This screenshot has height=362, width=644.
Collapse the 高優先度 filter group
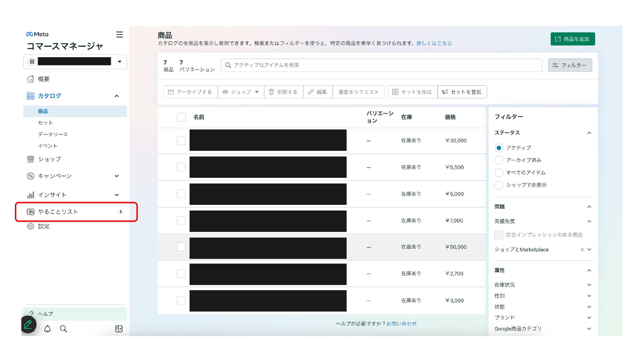click(589, 221)
